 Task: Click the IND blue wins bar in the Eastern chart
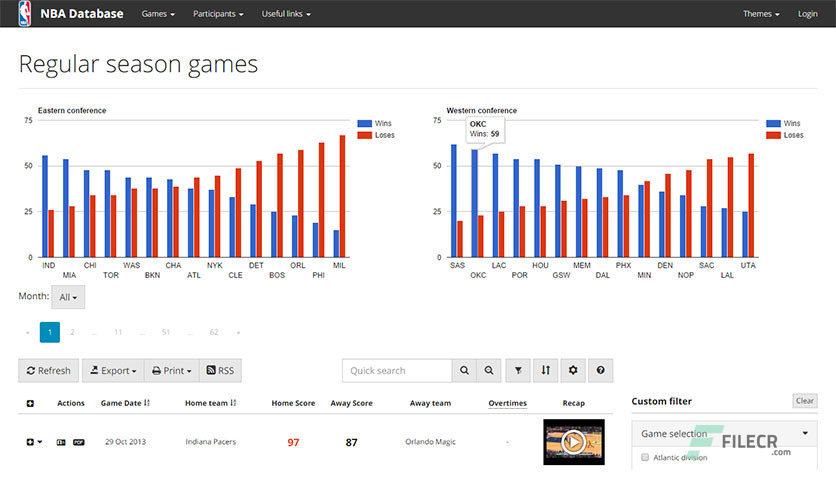(45, 207)
